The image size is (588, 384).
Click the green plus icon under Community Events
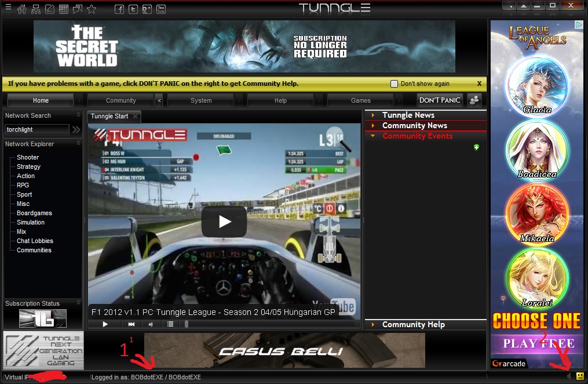(x=476, y=147)
